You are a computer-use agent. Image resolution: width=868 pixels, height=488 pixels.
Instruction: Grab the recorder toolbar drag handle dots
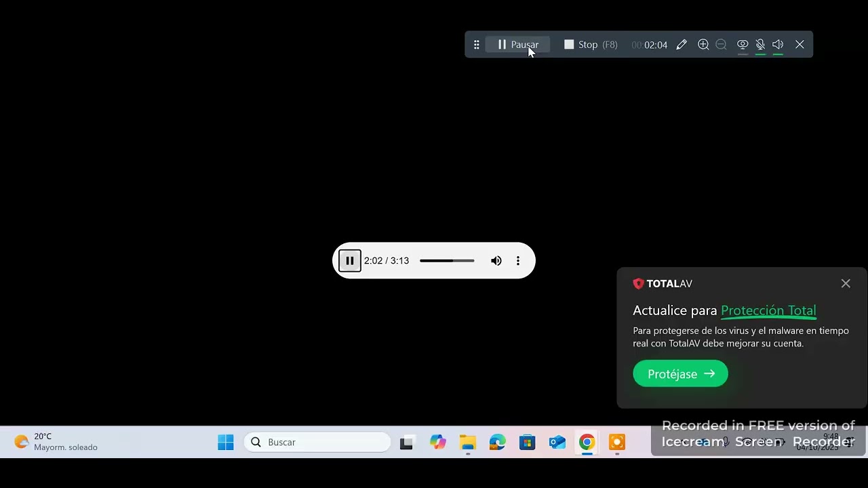(x=476, y=45)
